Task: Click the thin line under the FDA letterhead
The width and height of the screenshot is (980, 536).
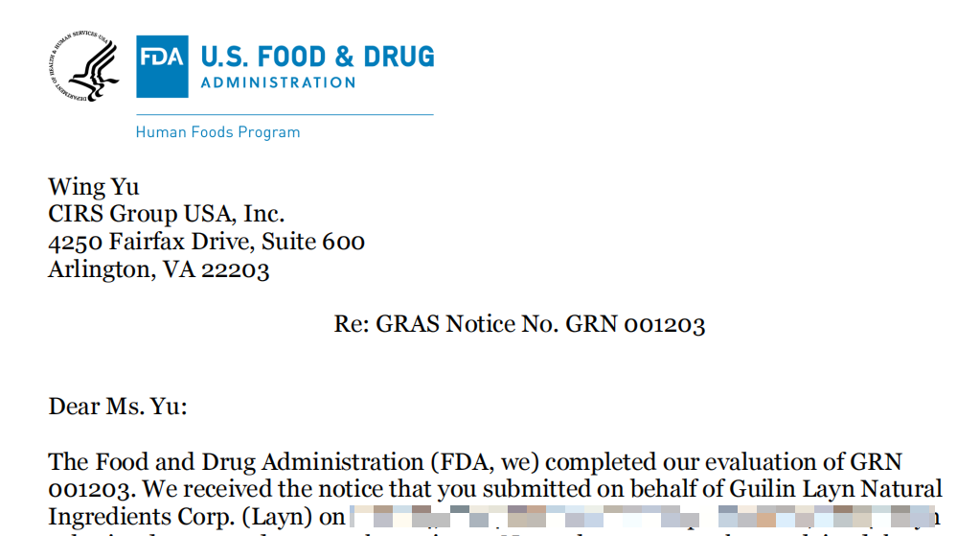Action: (285, 115)
